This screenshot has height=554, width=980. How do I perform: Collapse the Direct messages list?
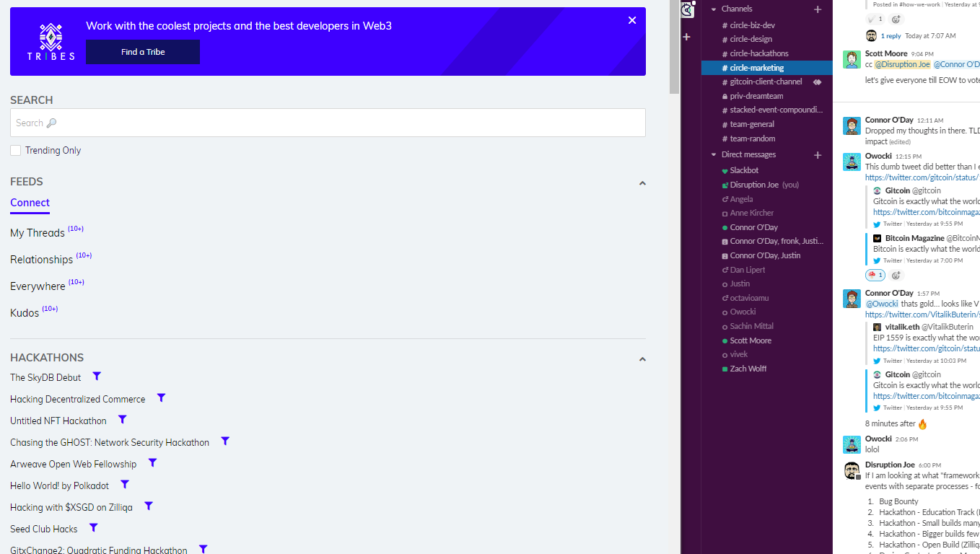714,155
